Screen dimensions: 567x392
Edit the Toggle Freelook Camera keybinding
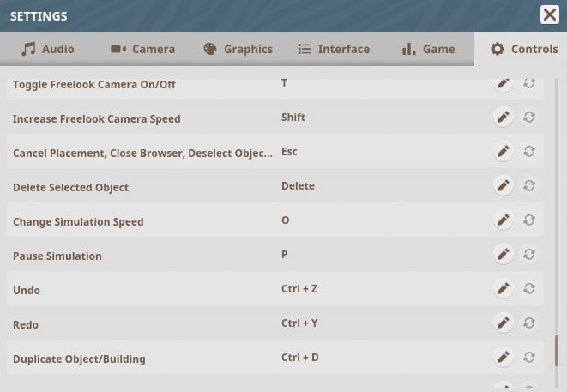(504, 83)
